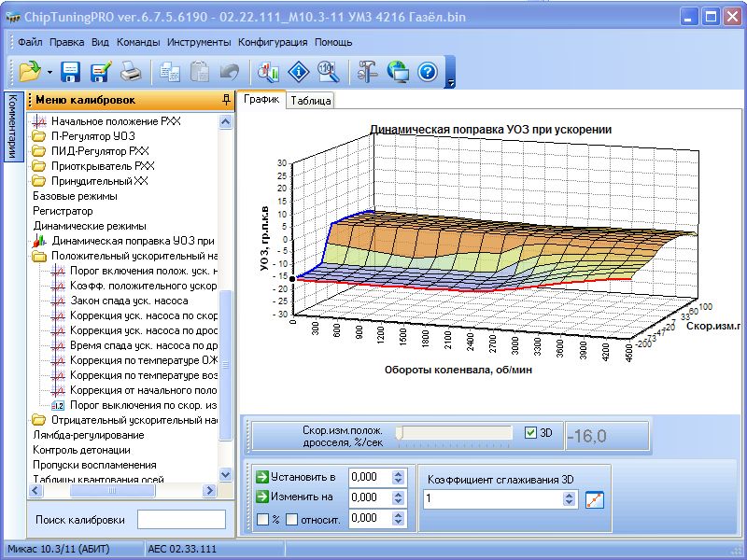
Task: Collapse the 'Положительный ускорительный' folder in tree
Action: click(38, 255)
